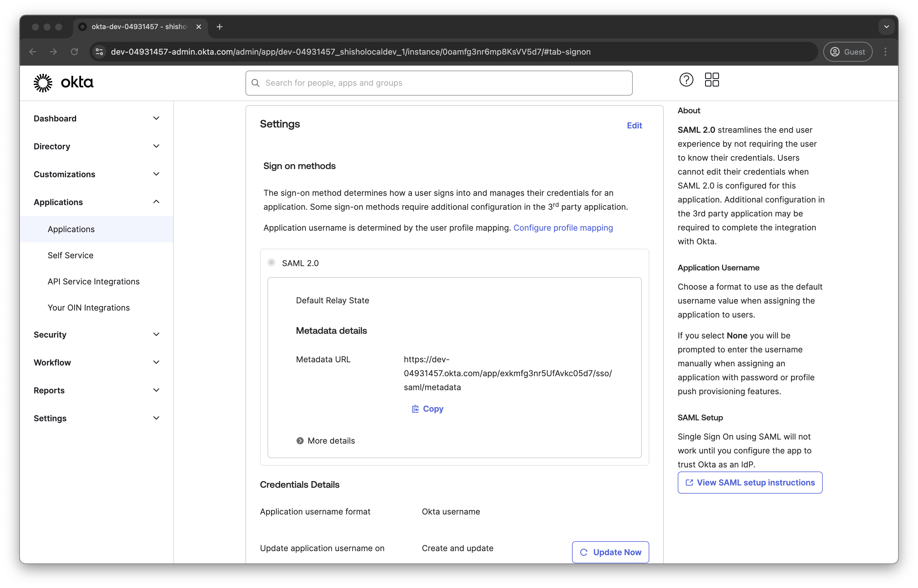Open site information icon in address bar
Image resolution: width=918 pixels, height=588 pixels.
100,51
